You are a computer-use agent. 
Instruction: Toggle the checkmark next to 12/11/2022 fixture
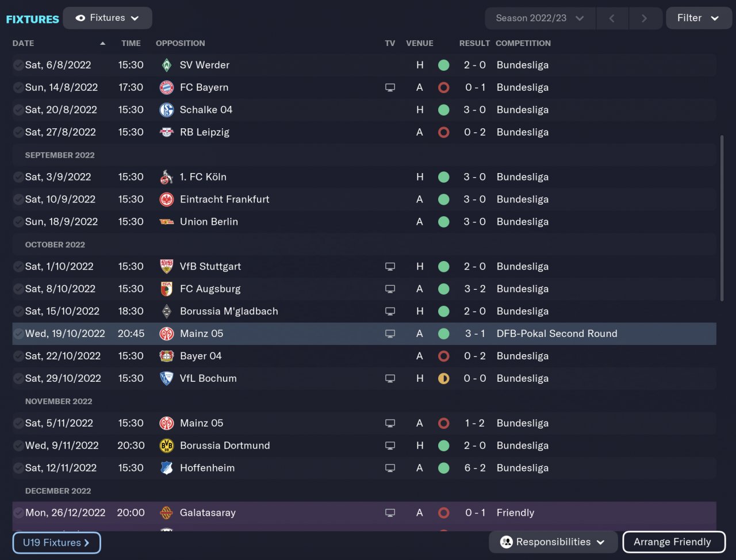coord(18,468)
